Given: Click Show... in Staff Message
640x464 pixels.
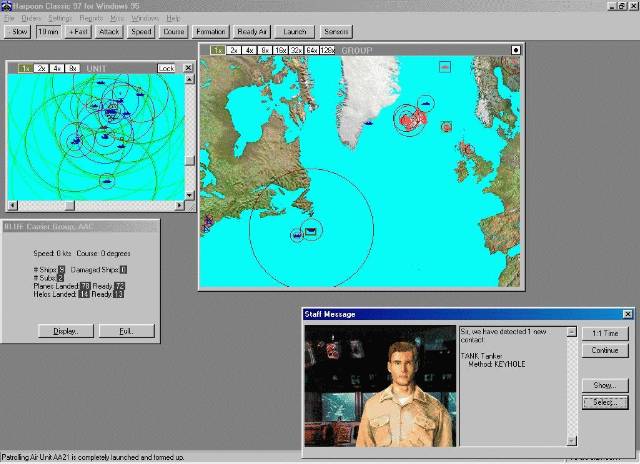Looking at the screenshot, I should pos(605,385).
